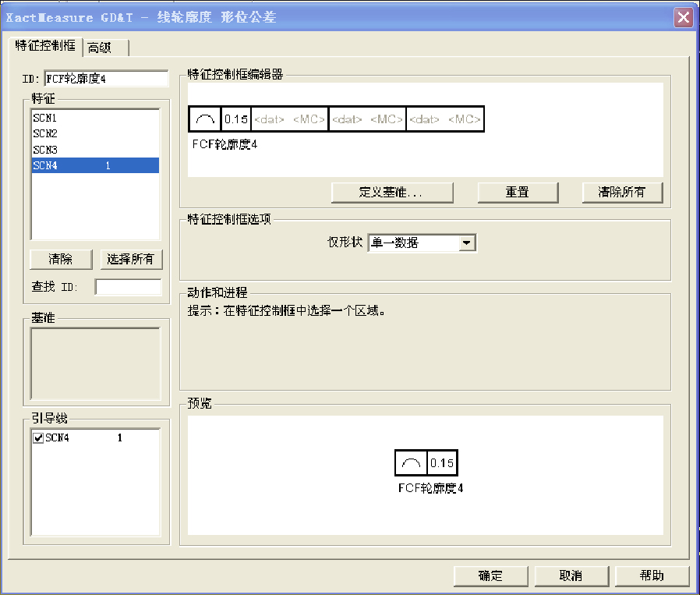Click inside the 查找 ID field
This screenshot has width=700, height=595.
pos(128,287)
